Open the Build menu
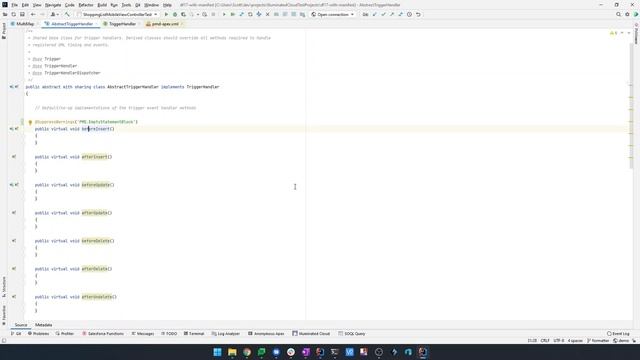The height and width of the screenshot is (360, 640). [x=102, y=5]
